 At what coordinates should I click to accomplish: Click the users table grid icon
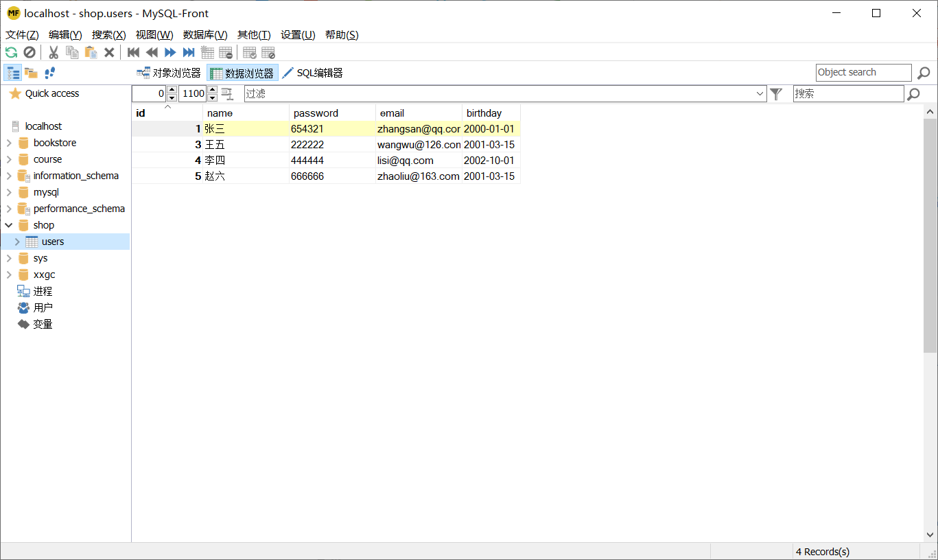coord(32,242)
